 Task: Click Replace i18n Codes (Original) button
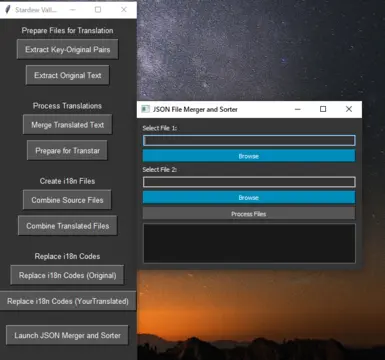(x=67, y=275)
